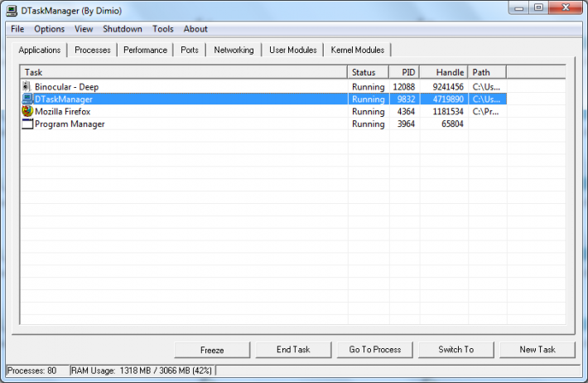Open the About menu
Viewport: 588px width, 383px height.
click(195, 29)
